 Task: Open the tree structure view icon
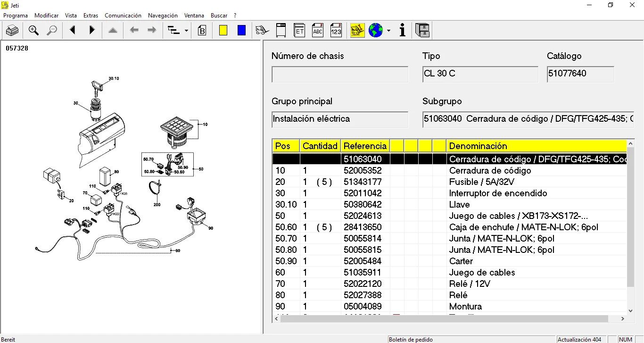point(174,31)
